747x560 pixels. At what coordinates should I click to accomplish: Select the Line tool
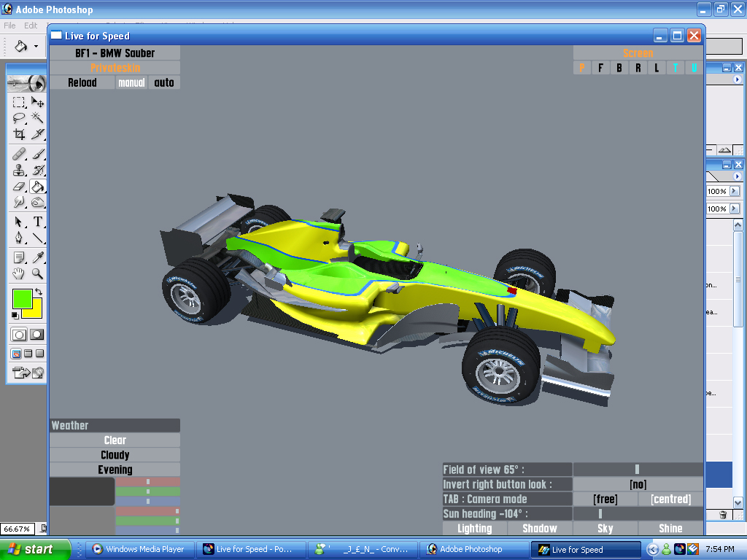(x=37, y=238)
